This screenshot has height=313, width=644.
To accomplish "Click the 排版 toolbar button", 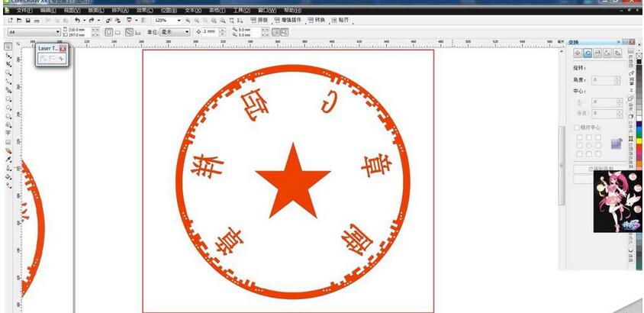I will coord(259,20).
